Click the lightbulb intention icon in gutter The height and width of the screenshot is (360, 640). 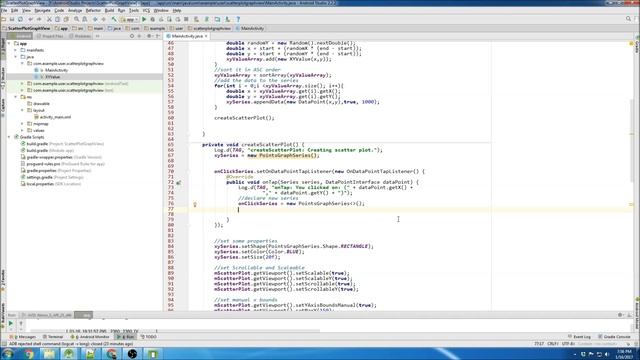(x=195, y=204)
